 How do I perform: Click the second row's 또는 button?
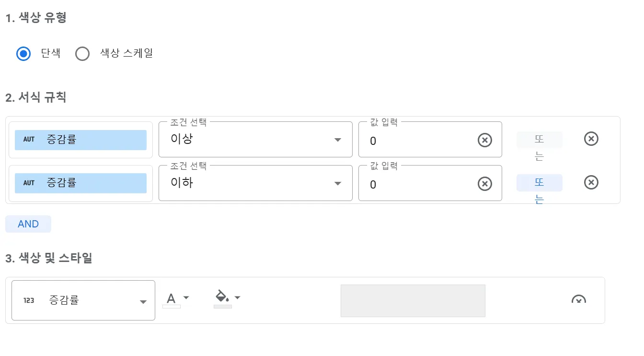[539, 183]
